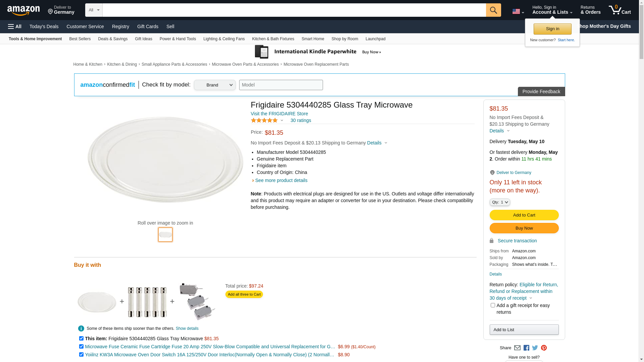Check the gift receipt checkbox

click(x=493, y=305)
